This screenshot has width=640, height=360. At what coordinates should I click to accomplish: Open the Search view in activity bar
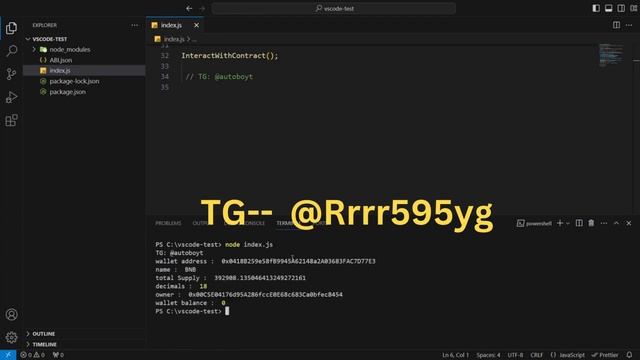pos(11,51)
